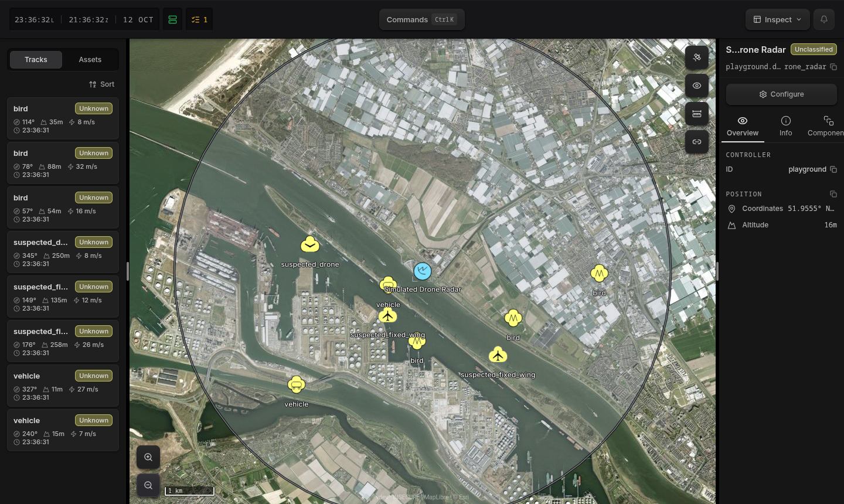Toggle map layer visibility eye button
844x504 pixels.
tap(697, 86)
